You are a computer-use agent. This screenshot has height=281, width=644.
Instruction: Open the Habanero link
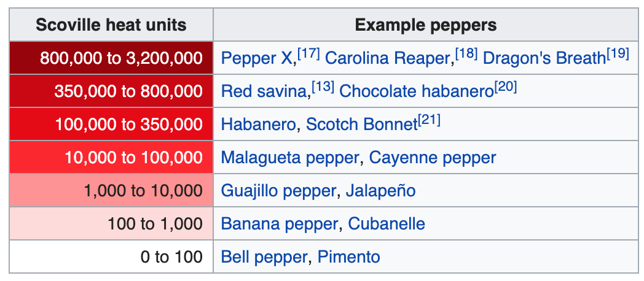[x=258, y=125]
